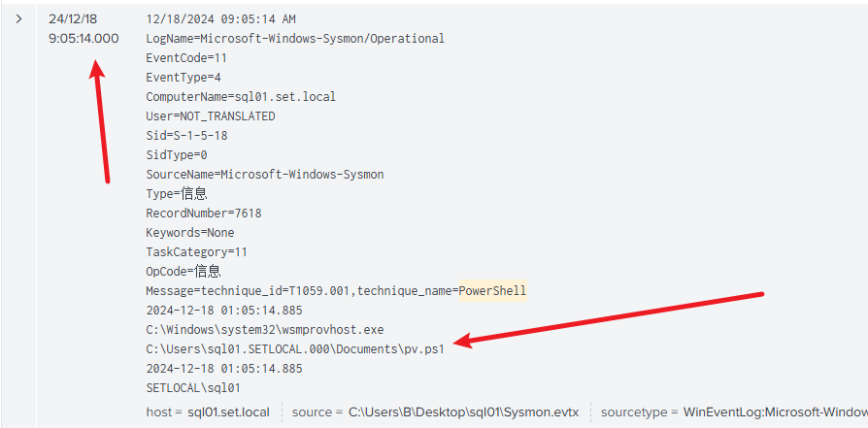Select the timestamp line 12/18/2024 09:05:14 AM
868x428 pixels.
tap(220, 19)
